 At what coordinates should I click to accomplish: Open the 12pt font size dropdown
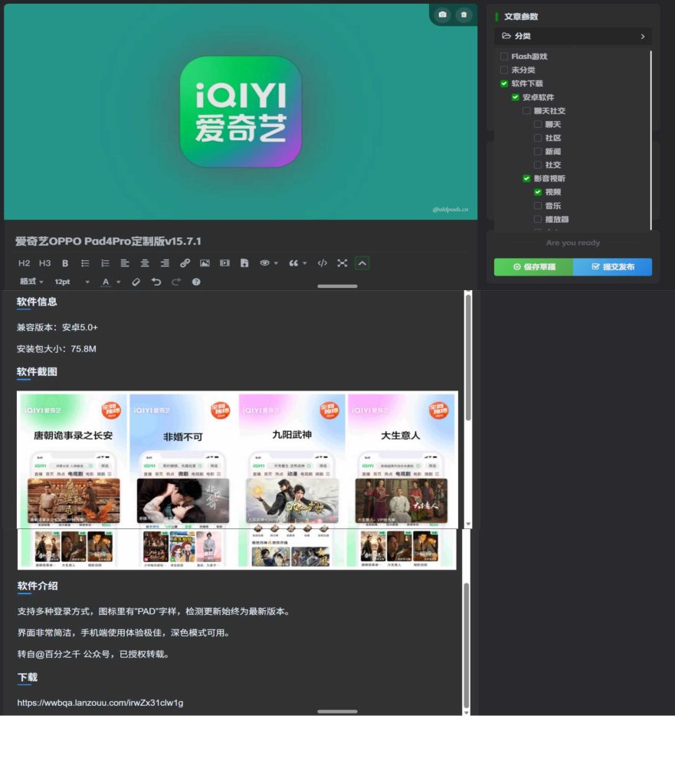(72, 282)
